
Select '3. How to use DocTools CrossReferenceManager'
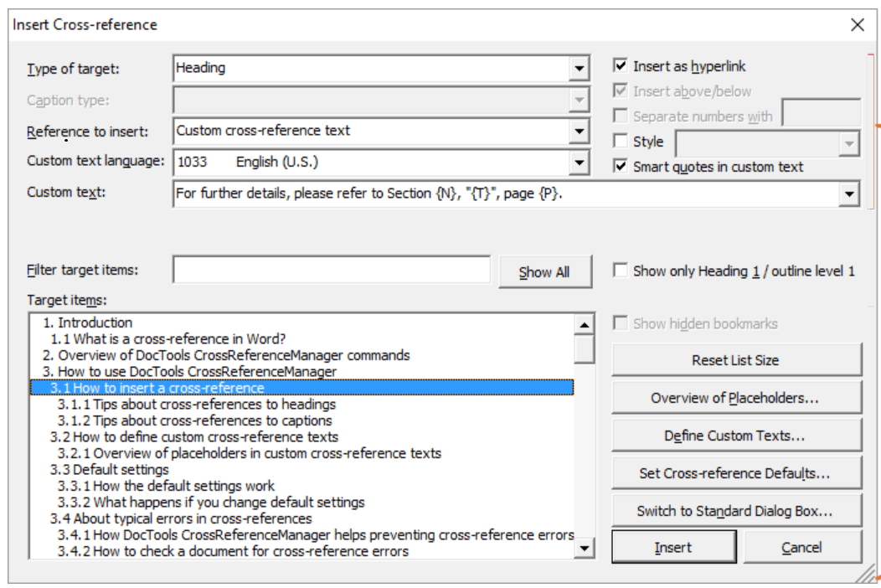[x=301, y=372]
